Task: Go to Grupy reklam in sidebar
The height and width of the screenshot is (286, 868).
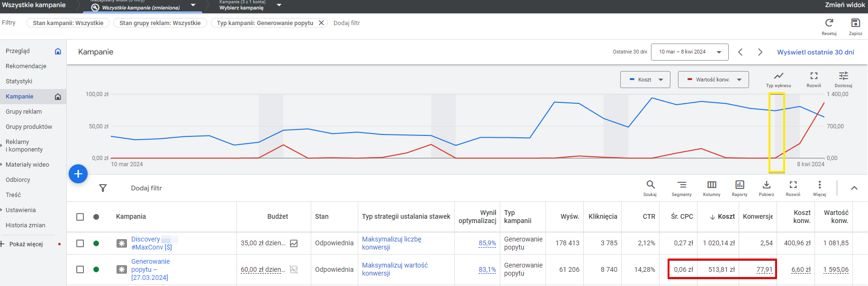Action: (x=24, y=112)
